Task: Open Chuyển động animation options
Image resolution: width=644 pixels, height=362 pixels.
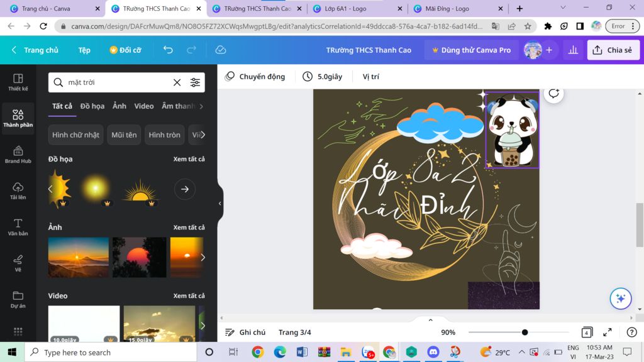Action: 255,76
